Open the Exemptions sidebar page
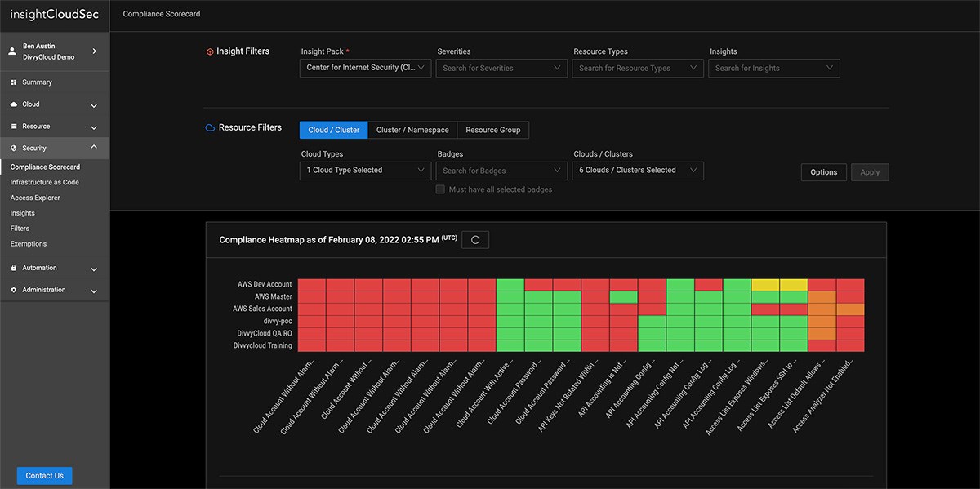The width and height of the screenshot is (980, 489). point(29,244)
